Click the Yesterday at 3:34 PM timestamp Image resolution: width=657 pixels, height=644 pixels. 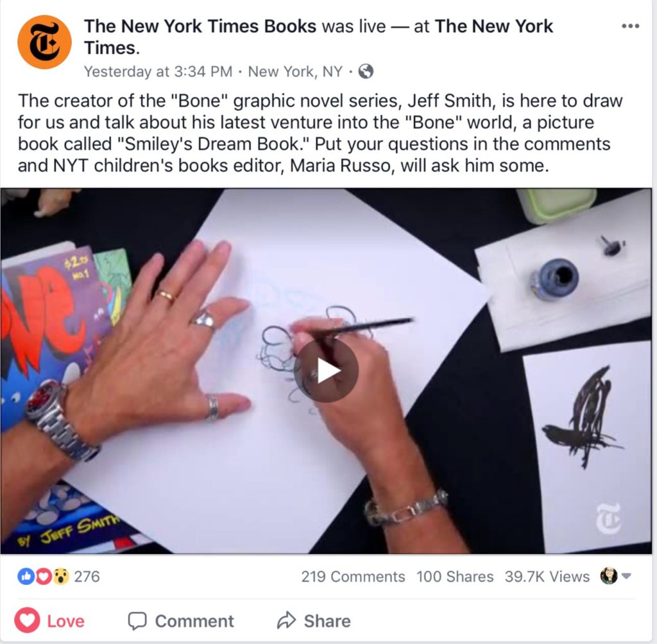coord(158,72)
